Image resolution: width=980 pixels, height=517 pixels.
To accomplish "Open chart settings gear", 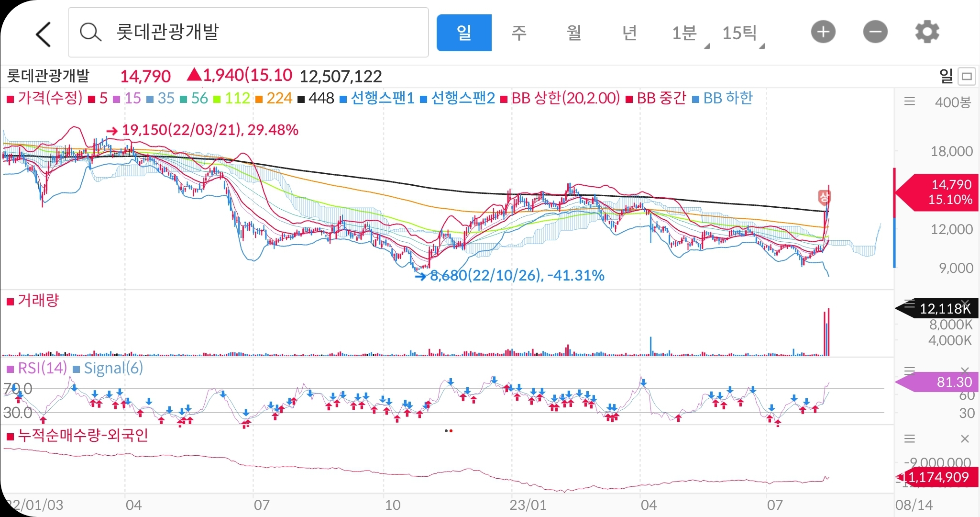I will coord(927,32).
